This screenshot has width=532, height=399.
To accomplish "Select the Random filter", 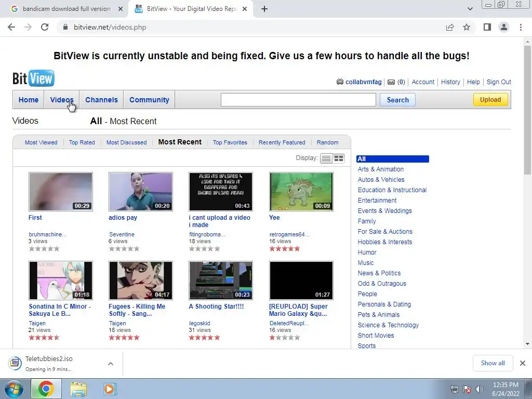I will [x=327, y=142].
